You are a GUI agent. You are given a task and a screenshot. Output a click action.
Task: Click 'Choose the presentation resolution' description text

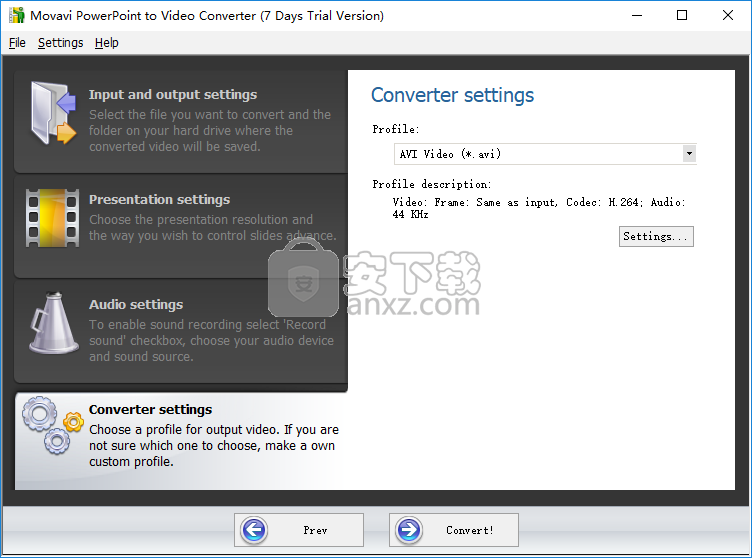(212, 227)
